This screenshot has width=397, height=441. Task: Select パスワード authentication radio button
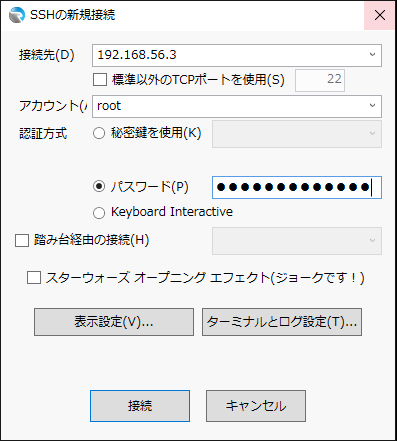(99, 187)
